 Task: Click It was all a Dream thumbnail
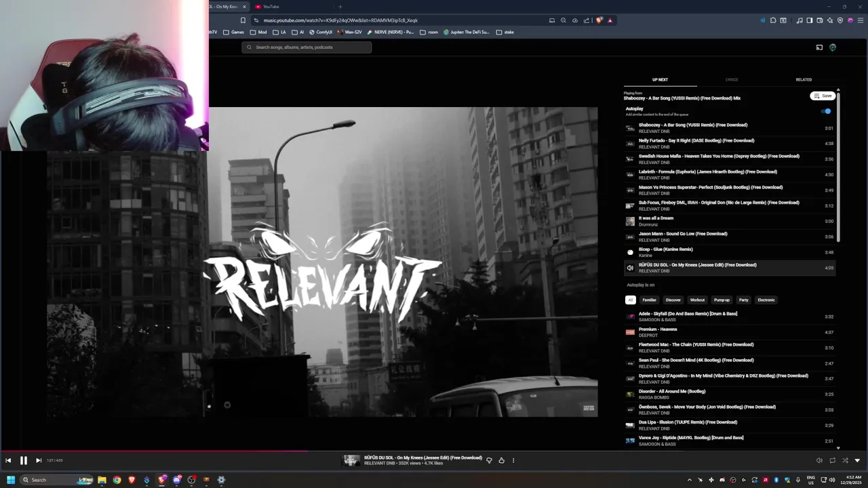click(630, 221)
